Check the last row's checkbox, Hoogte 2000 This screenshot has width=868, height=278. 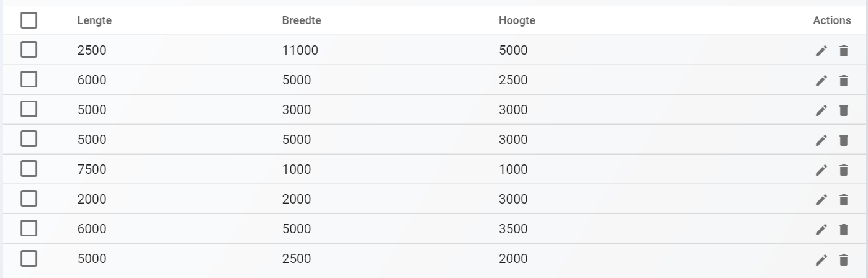tap(29, 258)
